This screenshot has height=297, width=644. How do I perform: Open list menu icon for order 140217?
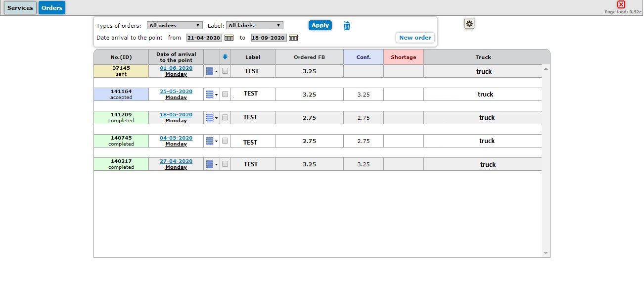(211, 164)
